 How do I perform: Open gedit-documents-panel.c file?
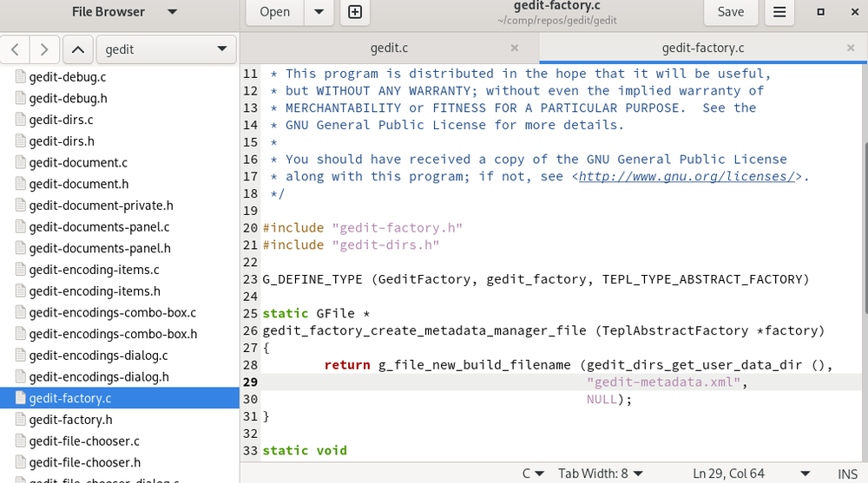click(99, 227)
